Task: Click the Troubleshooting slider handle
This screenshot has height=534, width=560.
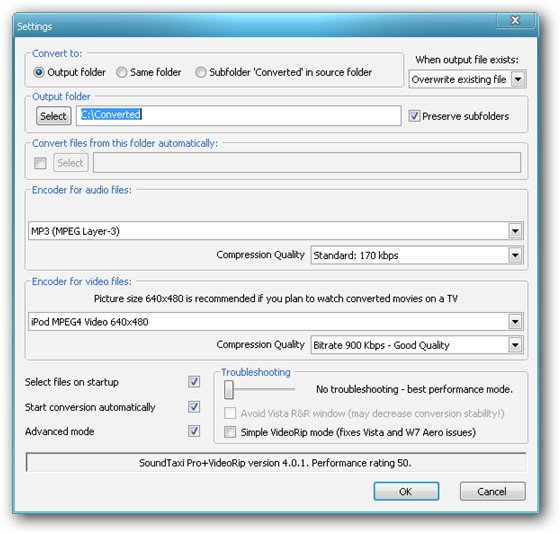Action: (x=229, y=390)
